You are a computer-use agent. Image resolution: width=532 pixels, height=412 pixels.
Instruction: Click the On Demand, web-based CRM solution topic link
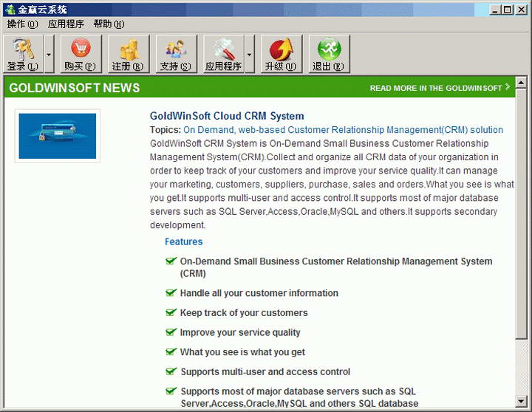343,130
